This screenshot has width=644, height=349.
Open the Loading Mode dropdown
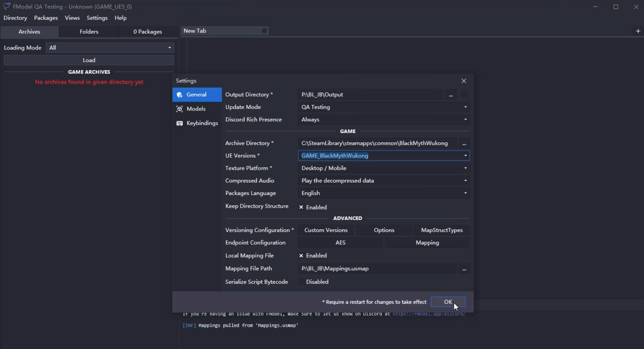tap(110, 48)
